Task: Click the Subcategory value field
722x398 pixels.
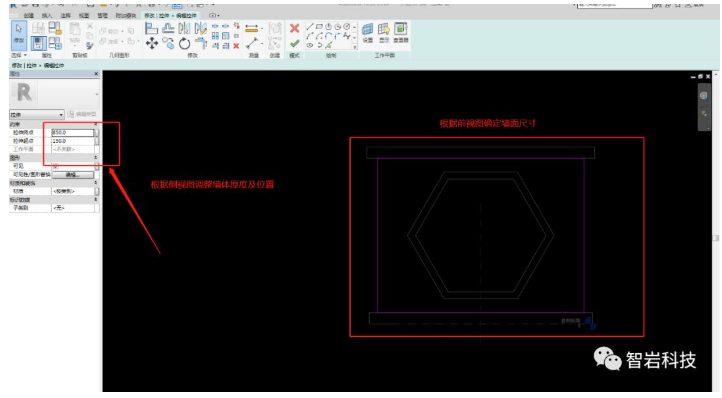Action: point(73,208)
